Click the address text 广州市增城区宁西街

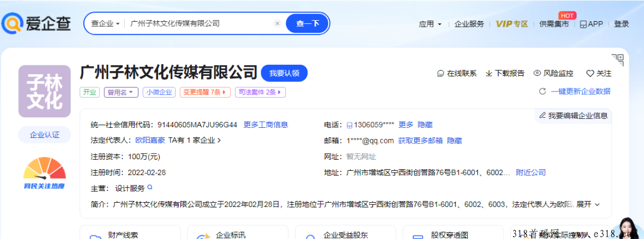[428, 173]
